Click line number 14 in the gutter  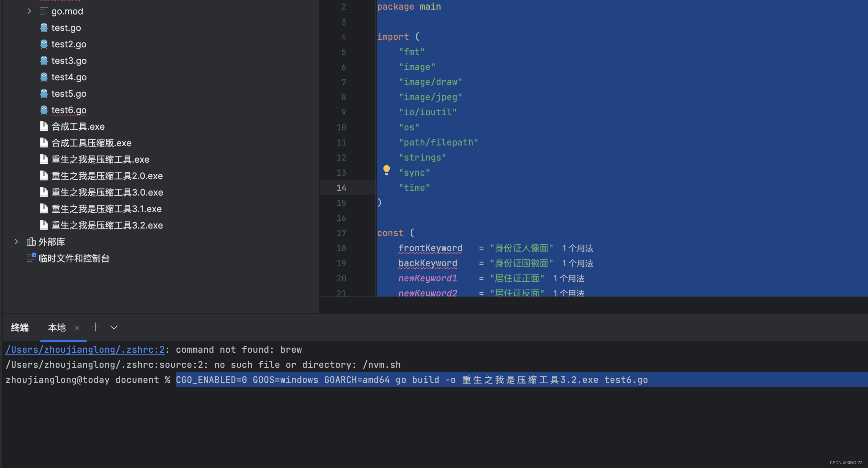(341, 188)
